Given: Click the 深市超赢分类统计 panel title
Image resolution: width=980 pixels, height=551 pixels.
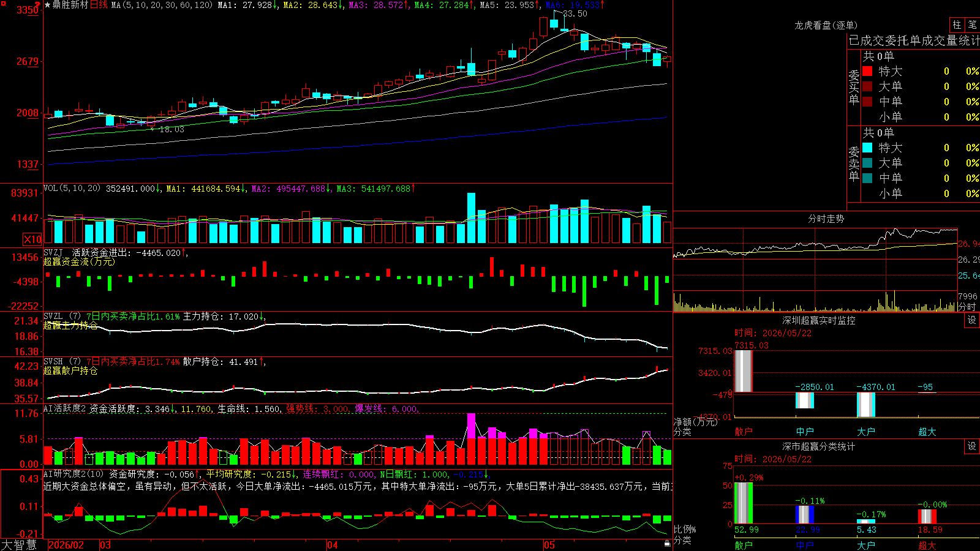Looking at the screenshot, I should coord(818,446).
